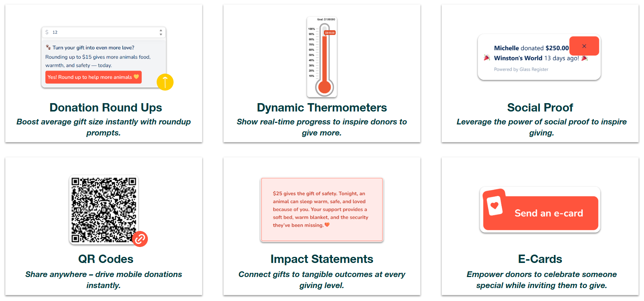Click the "Dynamic Thermometers" heading
644x301 pixels.
pos(322,108)
